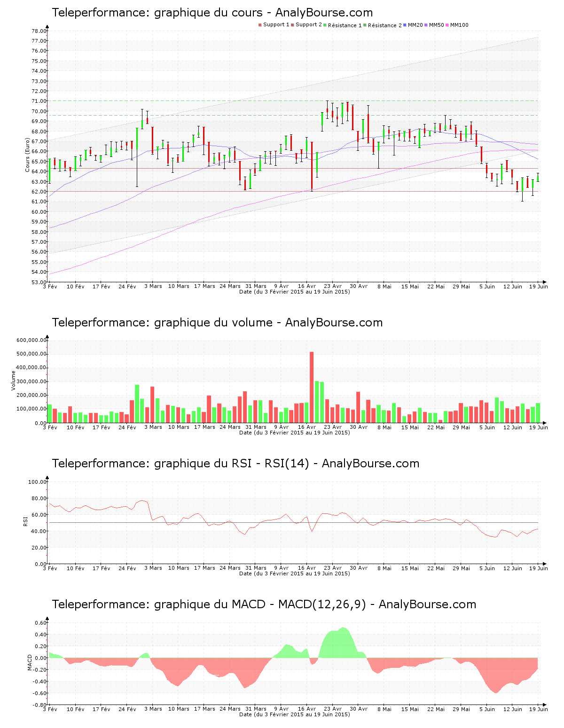Viewport: 564px width, 728px height.
Task: Click the 78.00 value on the price axis
Action: tap(39, 31)
